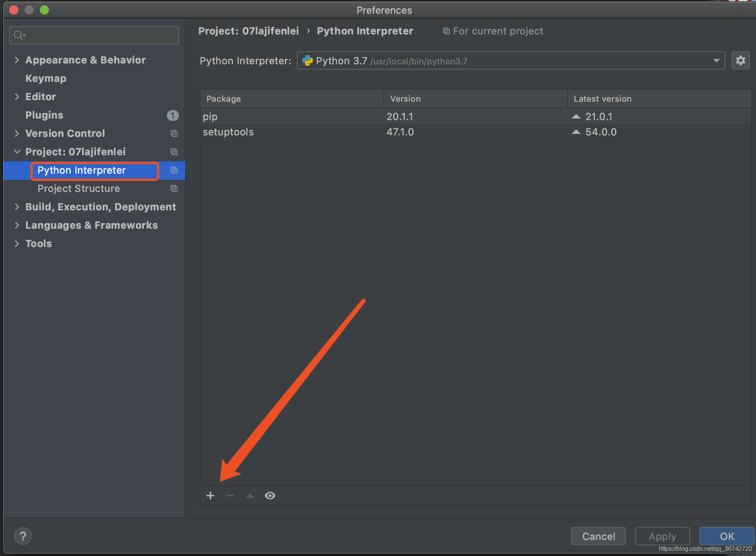Expand Build, Execution, Deployment chevron
The width and height of the screenshot is (756, 556).
(x=17, y=207)
